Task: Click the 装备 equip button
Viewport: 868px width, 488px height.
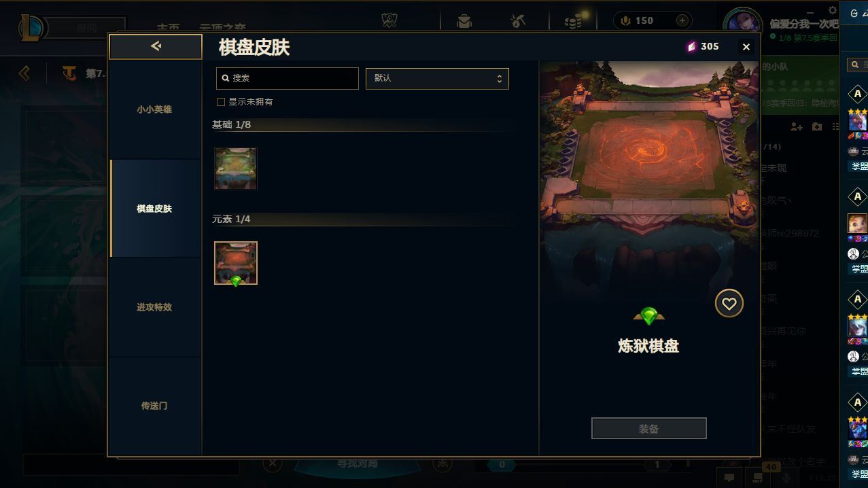Action: [x=648, y=429]
